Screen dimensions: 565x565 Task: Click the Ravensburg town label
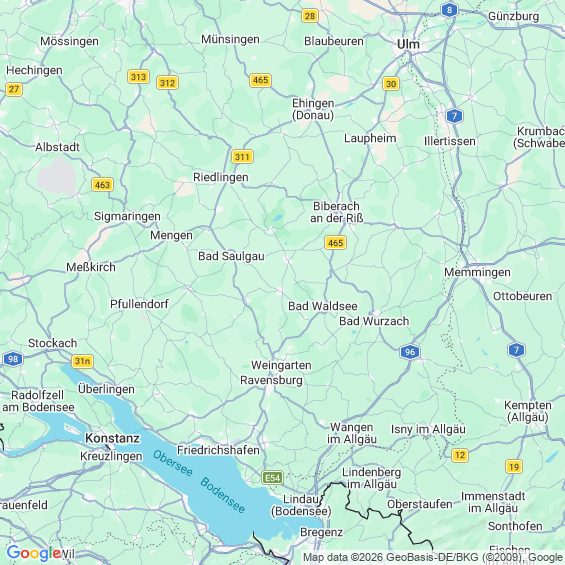click(x=271, y=381)
